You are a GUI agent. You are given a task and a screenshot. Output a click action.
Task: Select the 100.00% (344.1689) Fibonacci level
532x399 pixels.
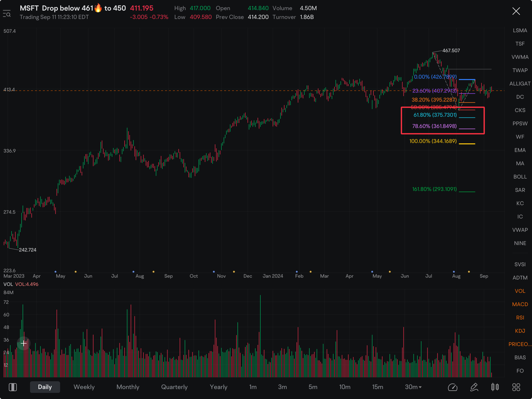coord(433,141)
